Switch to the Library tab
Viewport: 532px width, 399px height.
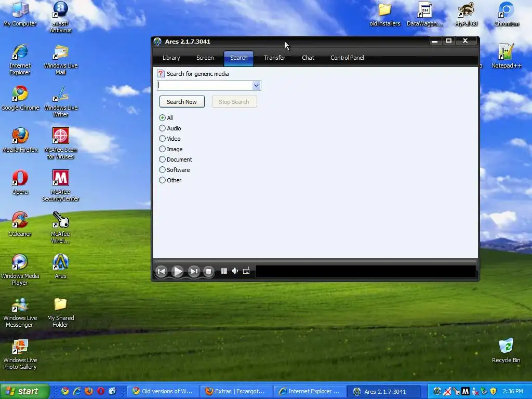click(x=171, y=58)
